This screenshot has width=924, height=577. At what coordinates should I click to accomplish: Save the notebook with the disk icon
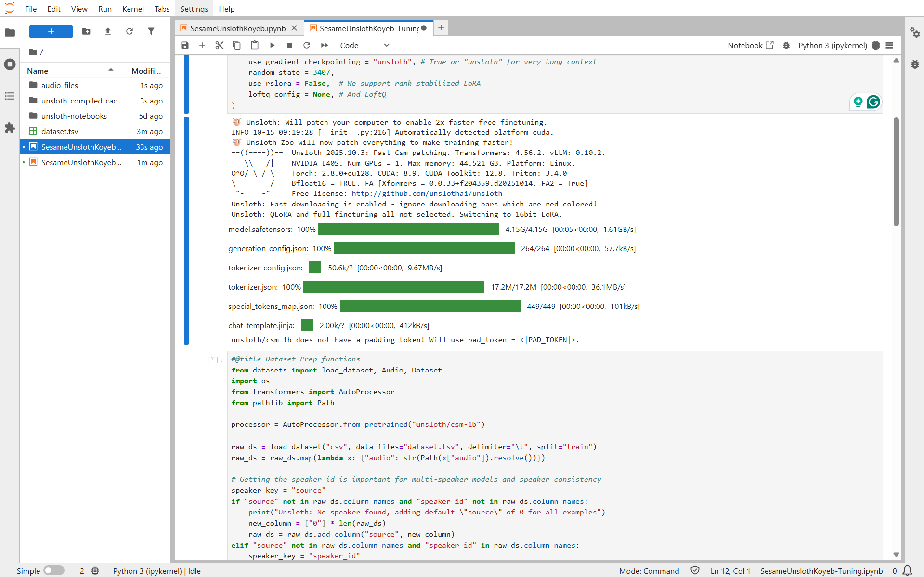click(x=185, y=45)
